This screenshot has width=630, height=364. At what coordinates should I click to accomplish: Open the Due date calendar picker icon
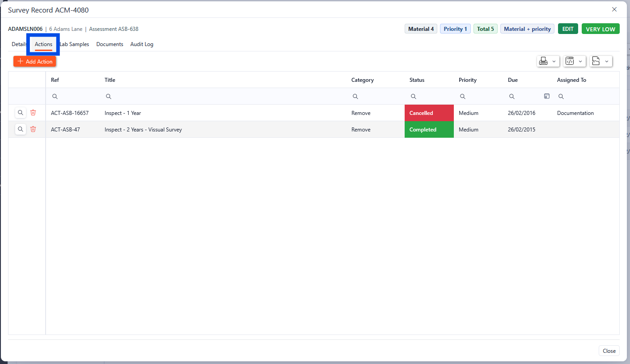point(546,96)
